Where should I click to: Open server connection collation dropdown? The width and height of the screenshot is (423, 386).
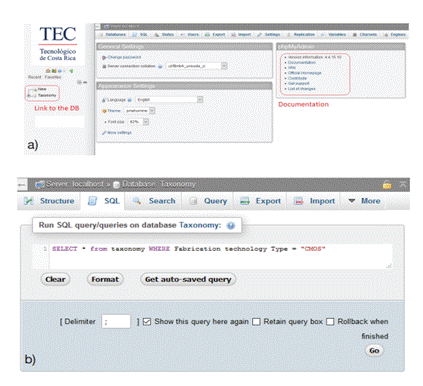pyautogui.click(x=197, y=66)
